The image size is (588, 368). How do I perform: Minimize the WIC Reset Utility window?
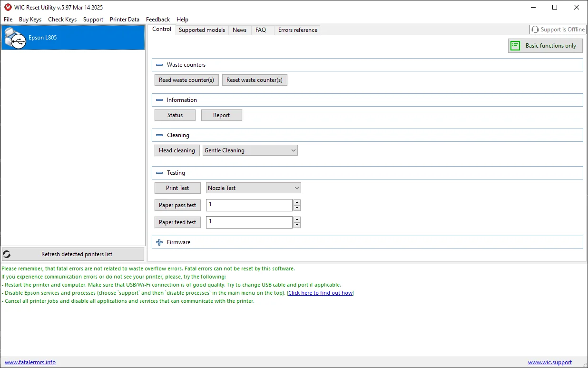click(533, 7)
